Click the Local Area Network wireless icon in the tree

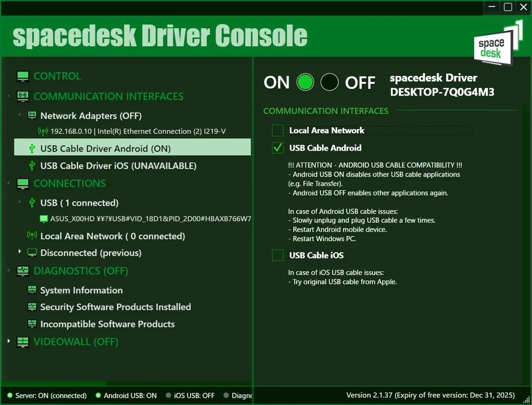tap(32, 235)
